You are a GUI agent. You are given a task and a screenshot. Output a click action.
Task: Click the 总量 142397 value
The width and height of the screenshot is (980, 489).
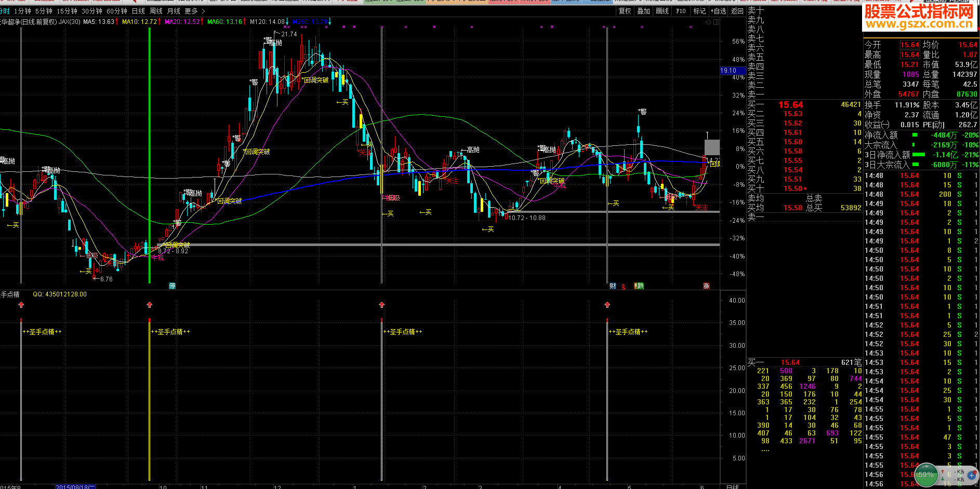click(x=965, y=75)
